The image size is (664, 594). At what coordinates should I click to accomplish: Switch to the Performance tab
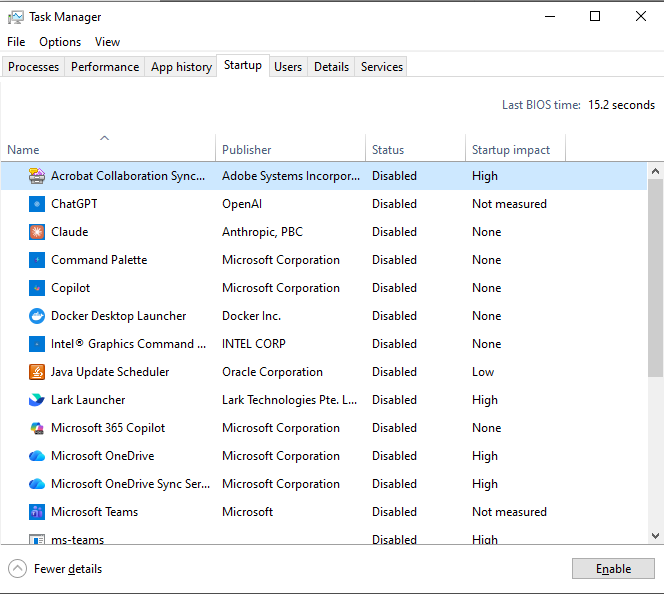tap(105, 67)
